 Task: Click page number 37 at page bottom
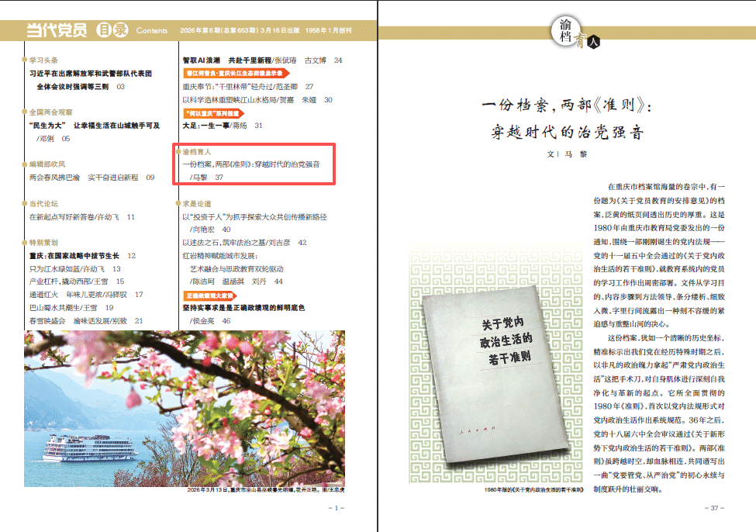(714, 508)
